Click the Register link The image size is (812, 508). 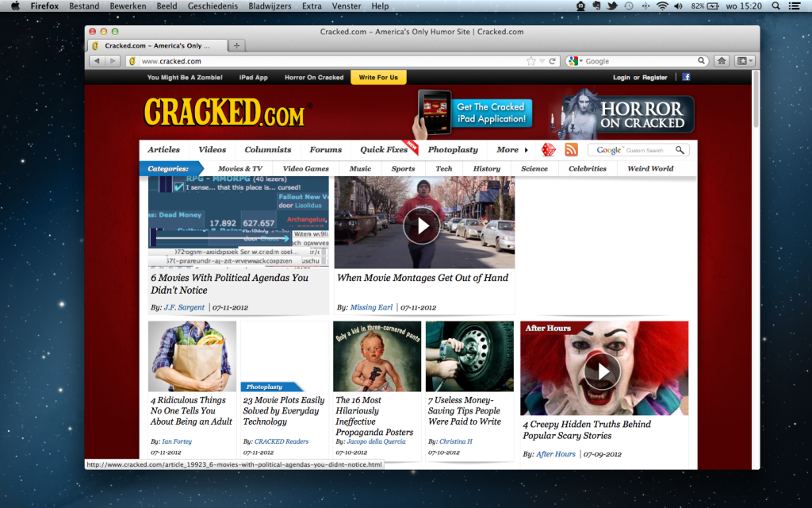pyautogui.click(x=654, y=77)
